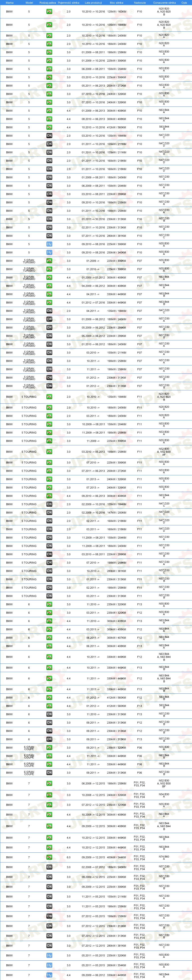Screen dimensions: 192x980
Task: Click petrol icon for BMW 5 120kW/163KM
Action: tap(49, 12)
